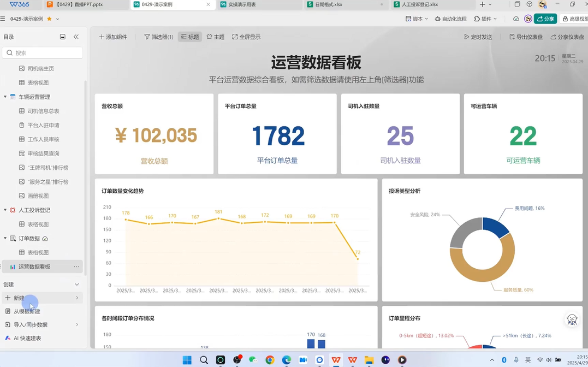588x367 pixels.
Task: Collapse the sidebar with double-chevron icon
Action: pyautogui.click(x=76, y=37)
